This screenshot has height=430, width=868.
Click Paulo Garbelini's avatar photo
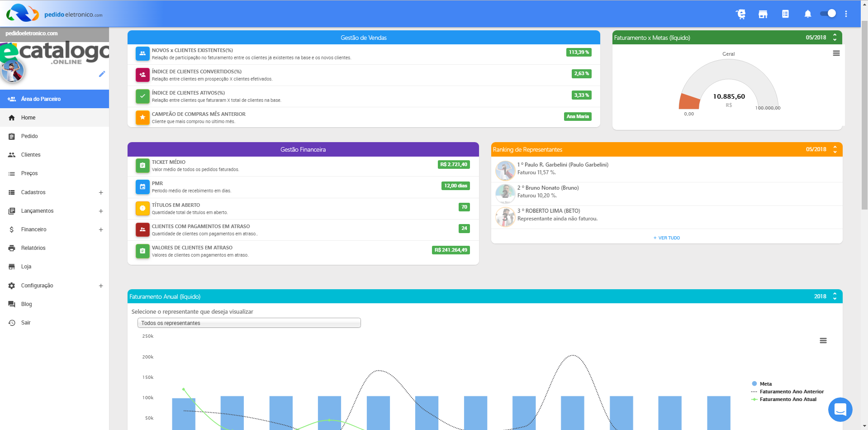tap(505, 171)
